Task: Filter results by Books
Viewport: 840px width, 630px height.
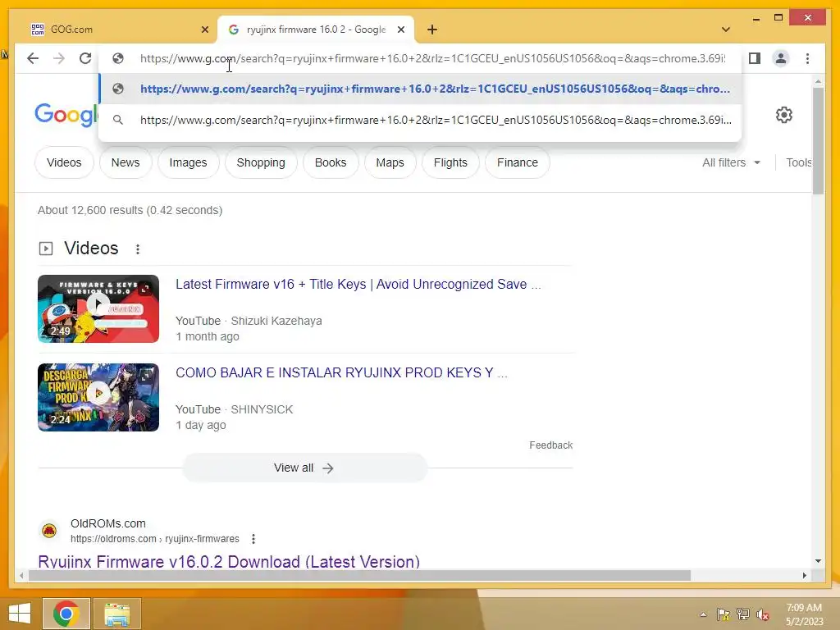Action: (x=331, y=162)
